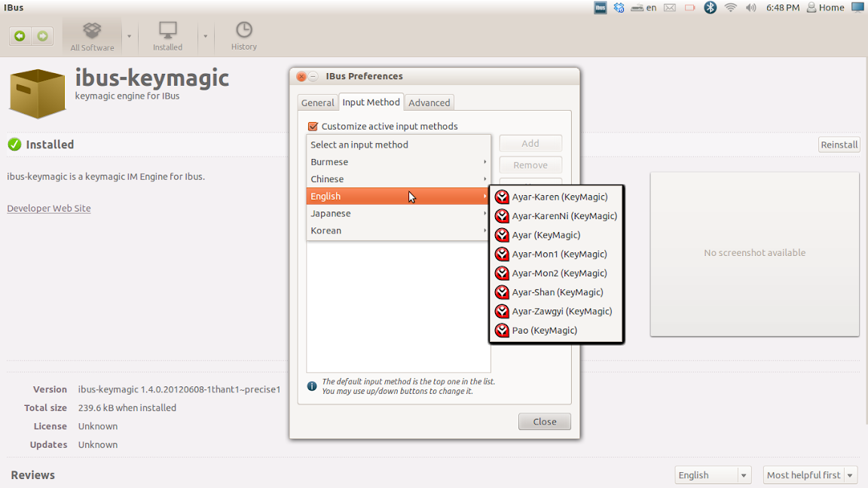The height and width of the screenshot is (488, 868).
Task: Choose Ayar-Zawgyi (KeyMagic) text entry
Action: [562, 312]
